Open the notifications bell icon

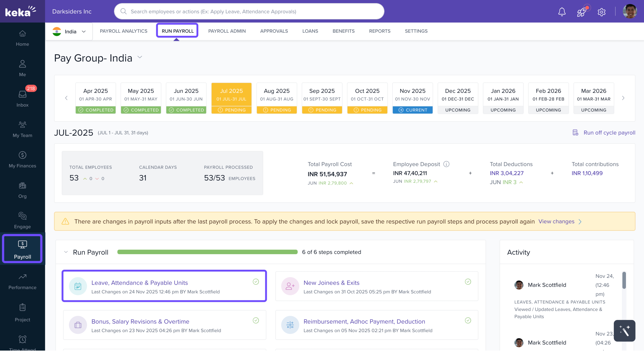562,11
